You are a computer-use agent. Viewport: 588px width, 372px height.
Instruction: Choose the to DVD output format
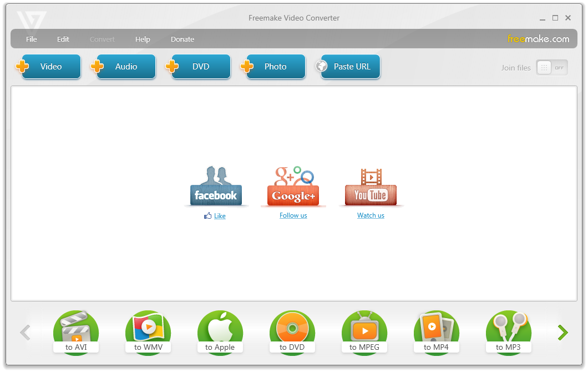(292, 333)
